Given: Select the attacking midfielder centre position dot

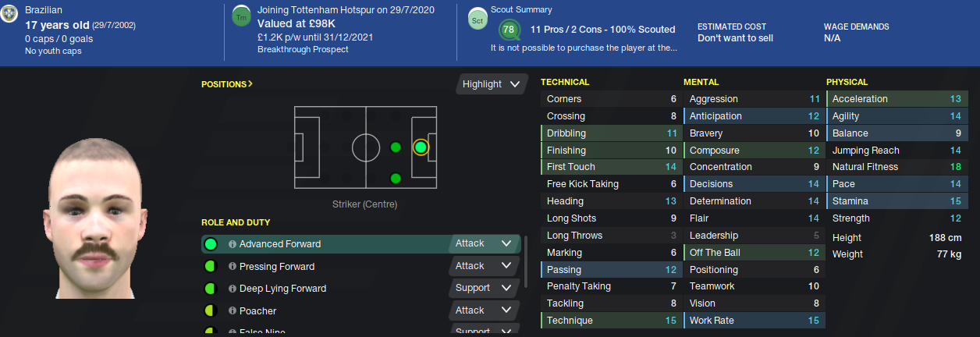Looking at the screenshot, I should tap(396, 147).
